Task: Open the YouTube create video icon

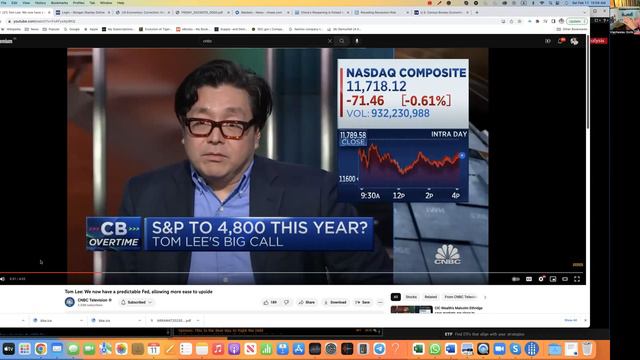Action: tap(548, 41)
